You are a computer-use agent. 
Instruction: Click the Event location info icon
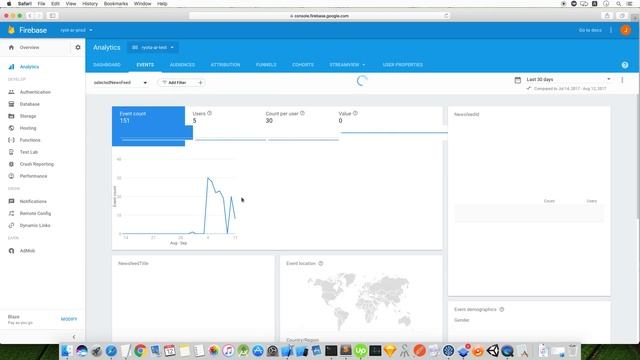[321, 263]
